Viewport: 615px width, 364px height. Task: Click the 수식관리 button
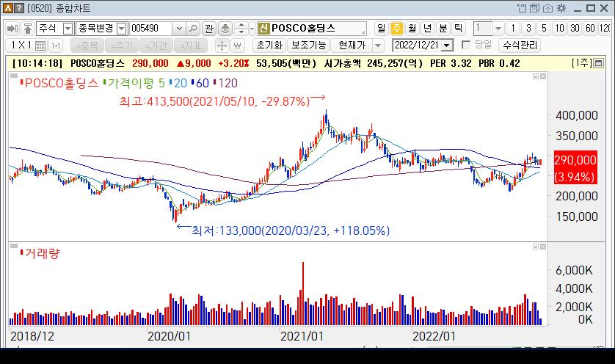[520, 45]
